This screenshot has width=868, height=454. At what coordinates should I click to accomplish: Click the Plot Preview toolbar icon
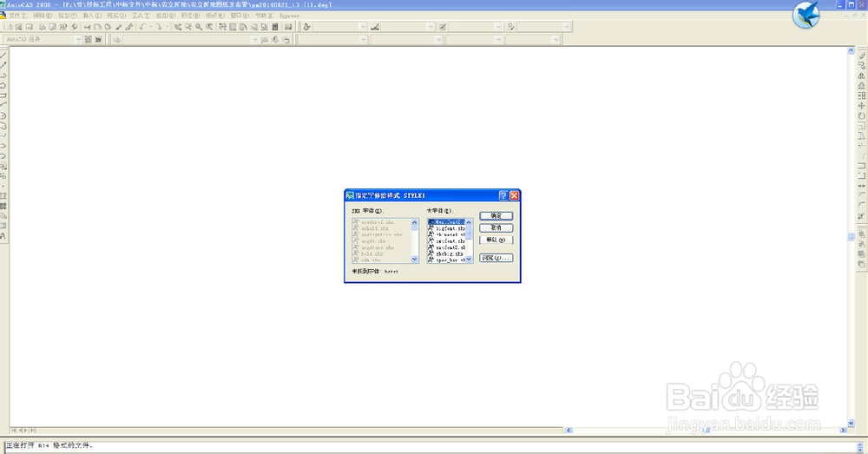tap(53, 27)
